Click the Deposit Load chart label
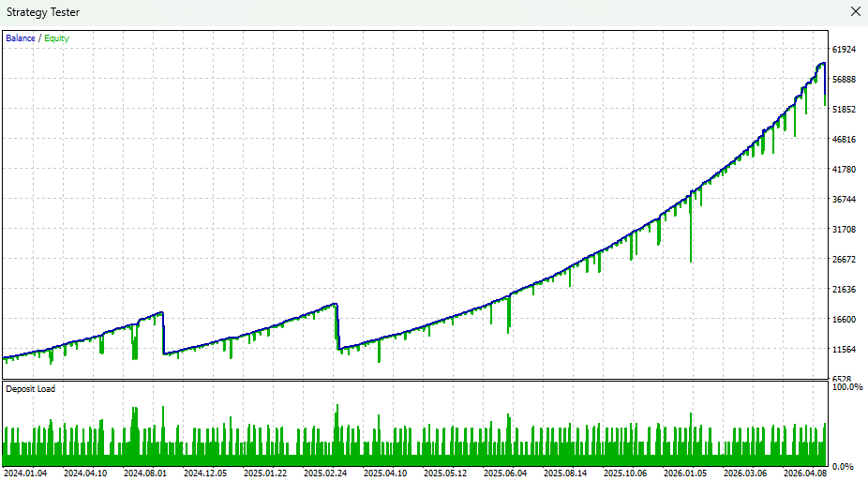Image resolution: width=868 pixels, height=481 pixels. point(30,389)
